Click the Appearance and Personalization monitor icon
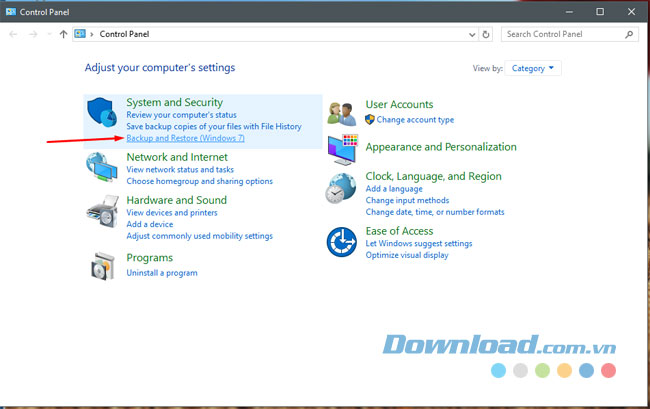Screen dimensions: 650x409 coord(342,150)
